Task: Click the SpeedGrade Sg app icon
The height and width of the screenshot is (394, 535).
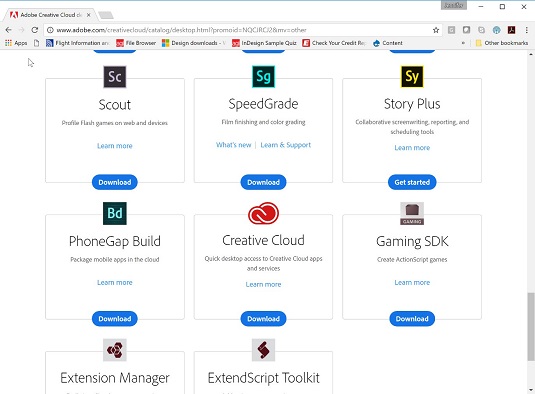Action: (263, 77)
